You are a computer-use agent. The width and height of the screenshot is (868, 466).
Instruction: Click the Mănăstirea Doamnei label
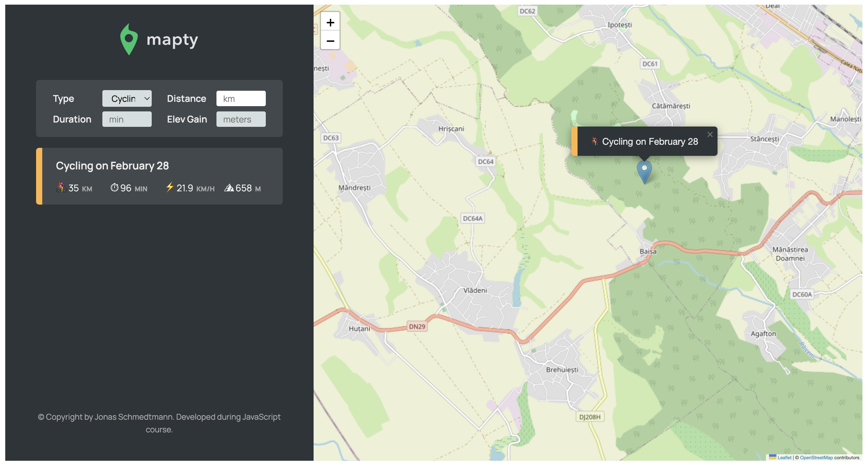790,254
